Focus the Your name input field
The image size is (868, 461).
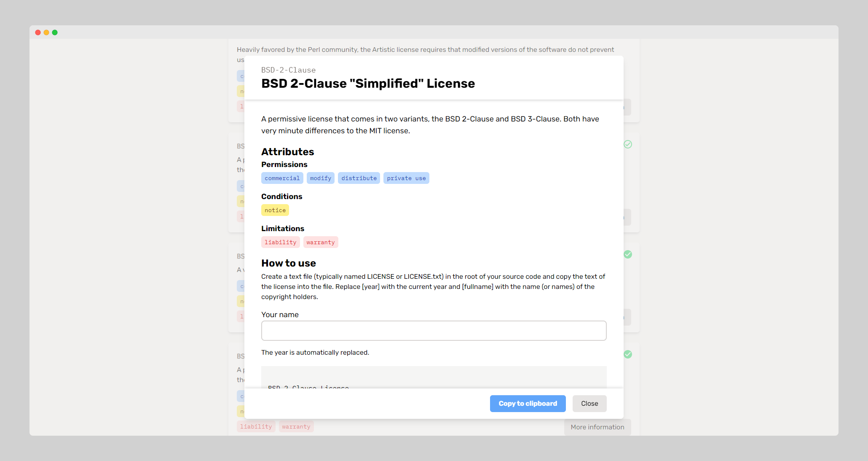[x=434, y=331]
